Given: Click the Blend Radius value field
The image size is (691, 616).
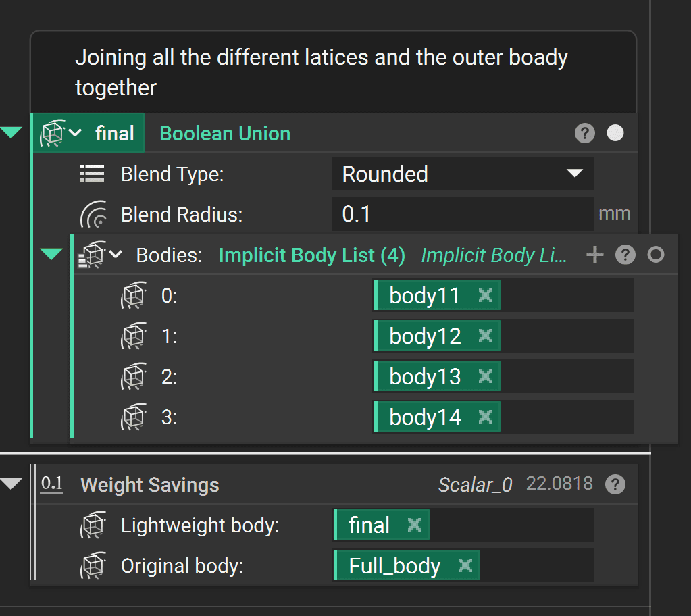Looking at the screenshot, I should point(462,214).
